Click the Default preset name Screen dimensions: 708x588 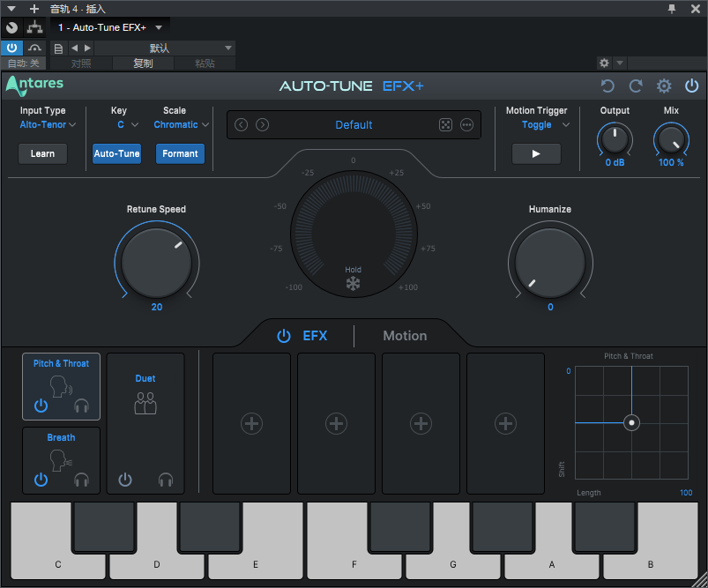[354, 124]
